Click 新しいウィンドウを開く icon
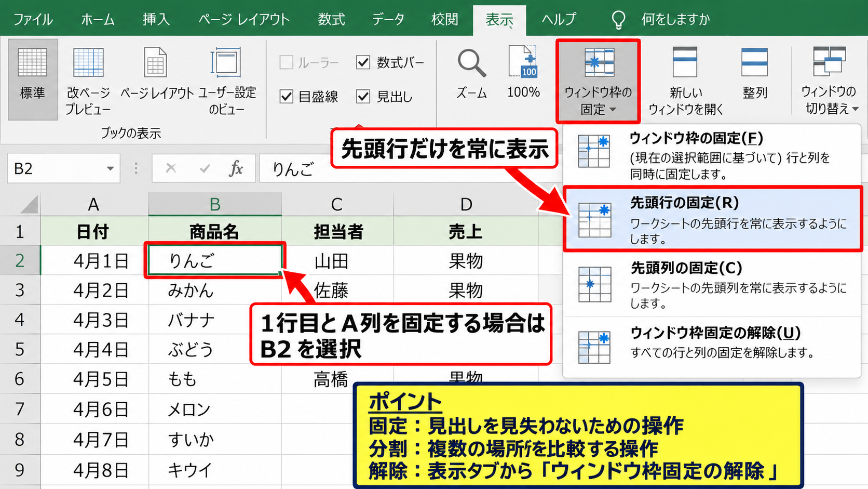 point(685,62)
